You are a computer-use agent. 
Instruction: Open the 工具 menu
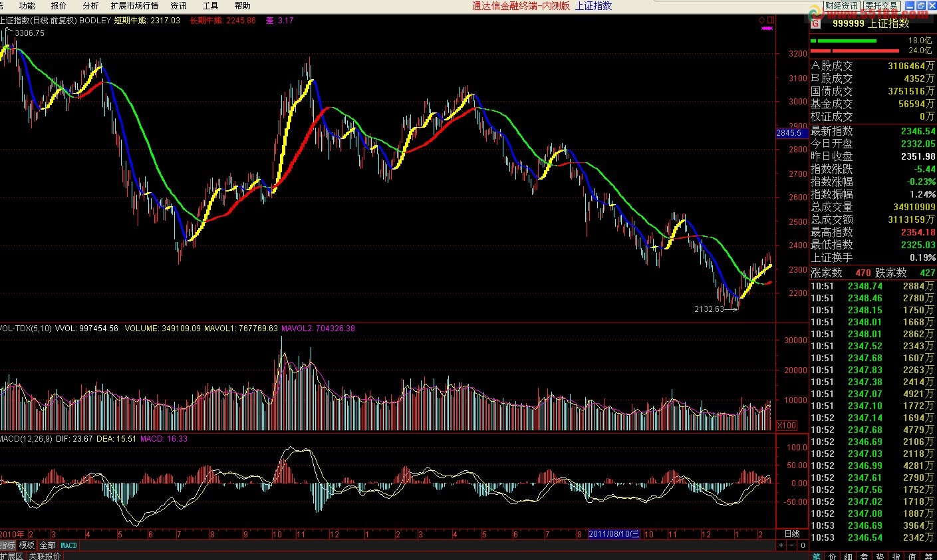210,6
